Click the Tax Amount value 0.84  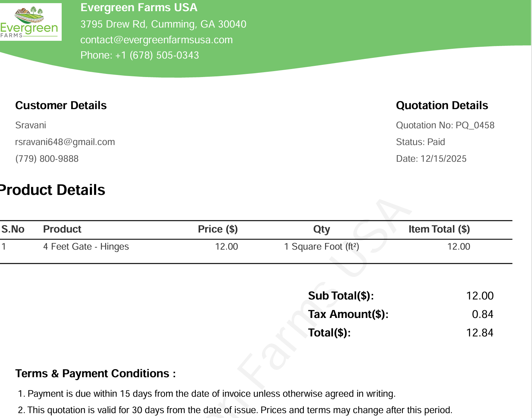point(483,314)
